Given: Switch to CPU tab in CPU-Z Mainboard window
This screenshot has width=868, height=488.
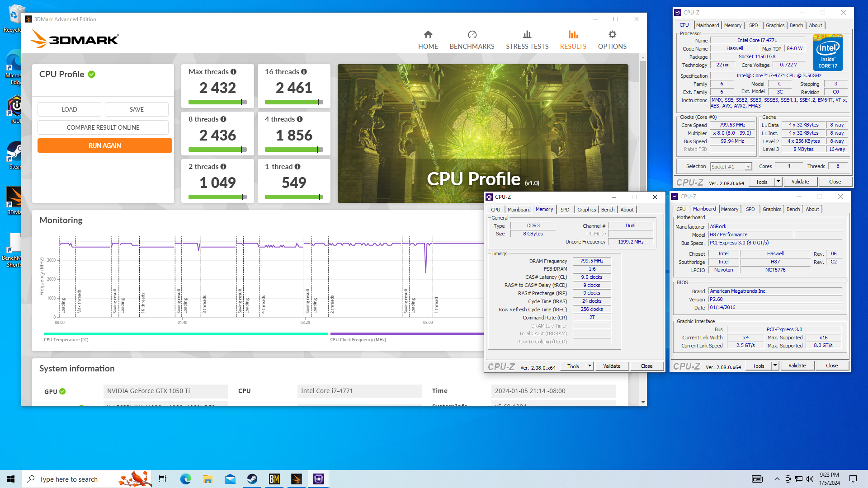Looking at the screenshot, I should (x=681, y=209).
